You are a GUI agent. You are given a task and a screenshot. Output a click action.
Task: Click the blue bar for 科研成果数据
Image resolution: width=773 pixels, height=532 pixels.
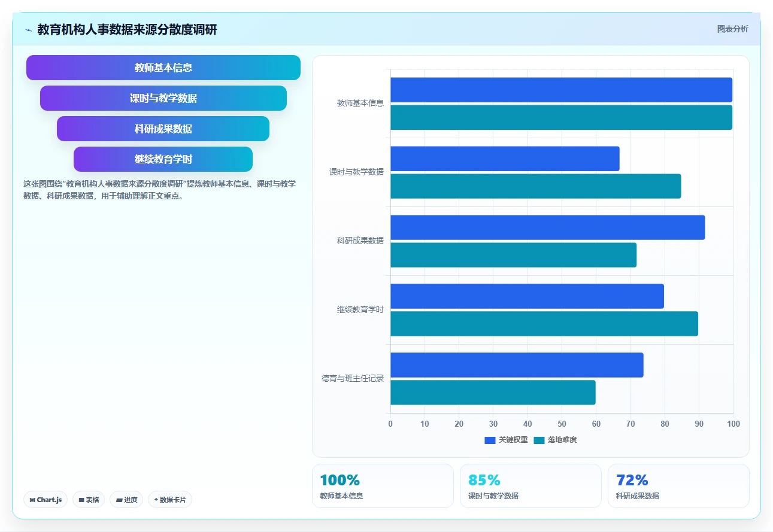pos(548,227)
